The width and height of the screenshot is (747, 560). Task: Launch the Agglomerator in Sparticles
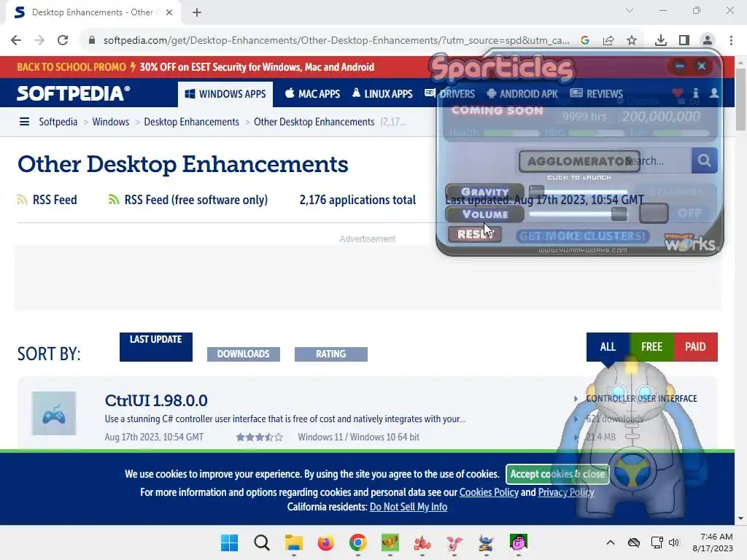[578, 161]
